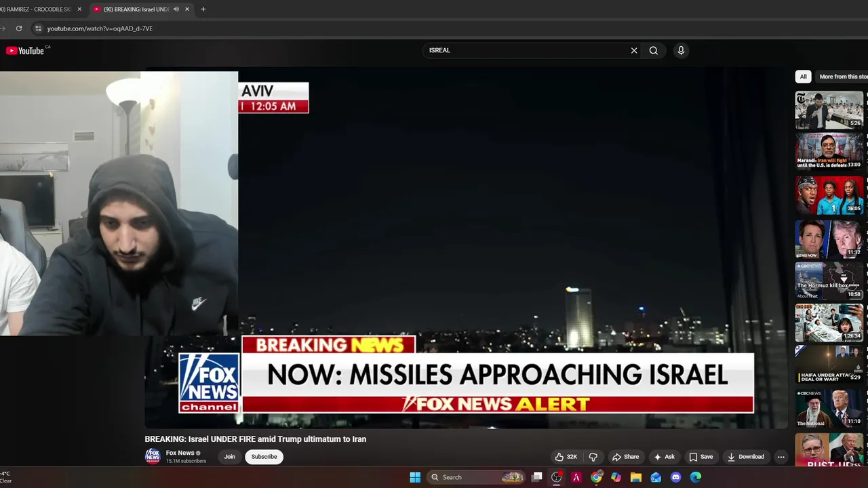Save the video to a playlist
This screenshot has height=488, width=868.
701,457
